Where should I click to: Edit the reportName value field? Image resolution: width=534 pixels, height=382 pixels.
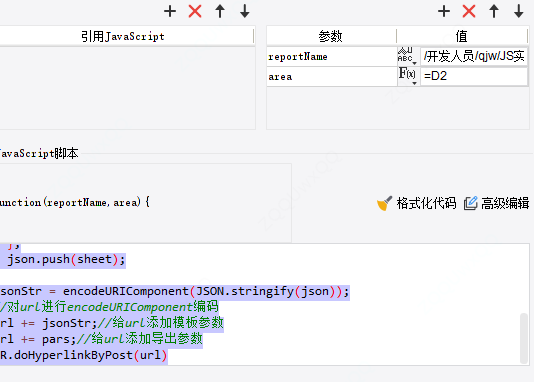coord(474,56)
